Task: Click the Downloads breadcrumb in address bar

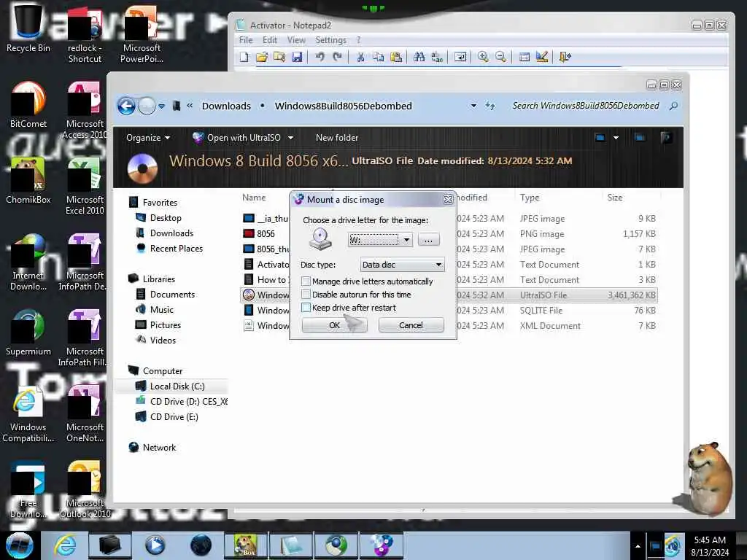Action: 226,106
